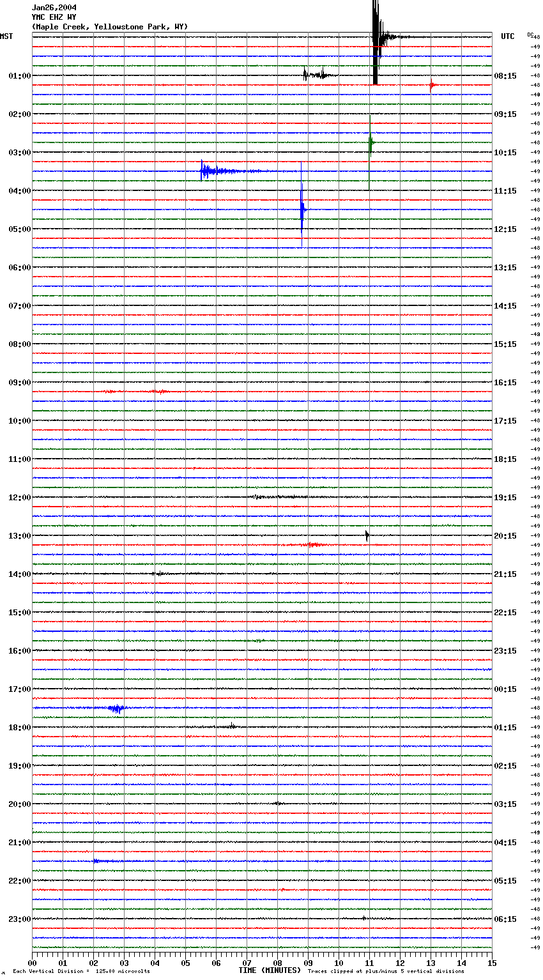This screenshot has width=543, height=980.
Task: Click the "14:15" UTC row label
Action: point(505,306)
